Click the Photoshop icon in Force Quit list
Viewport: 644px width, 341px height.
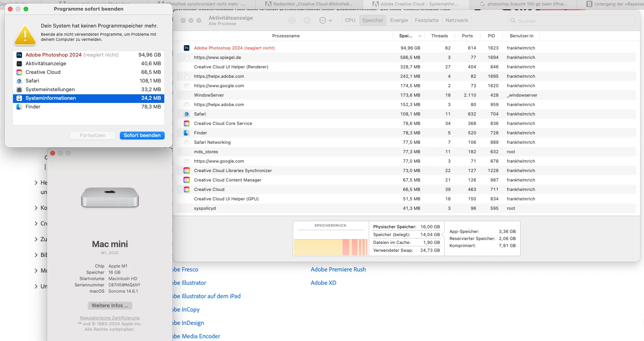[x=19, y=55]
